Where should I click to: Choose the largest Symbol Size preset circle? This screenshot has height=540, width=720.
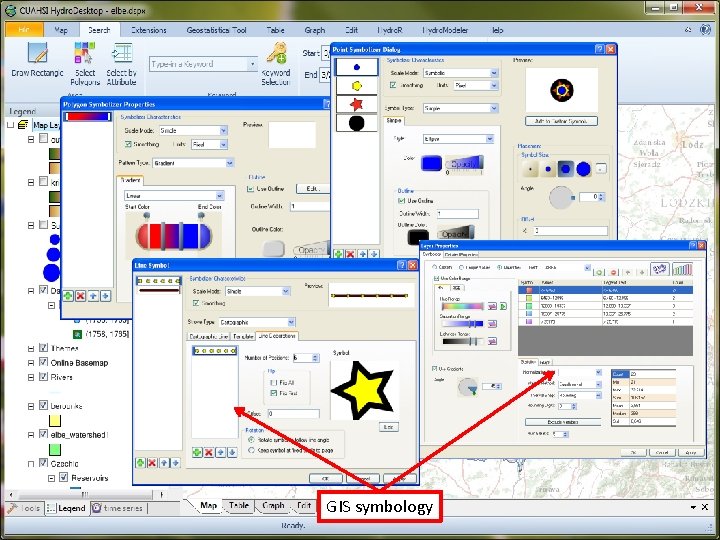tap(583, 169)
